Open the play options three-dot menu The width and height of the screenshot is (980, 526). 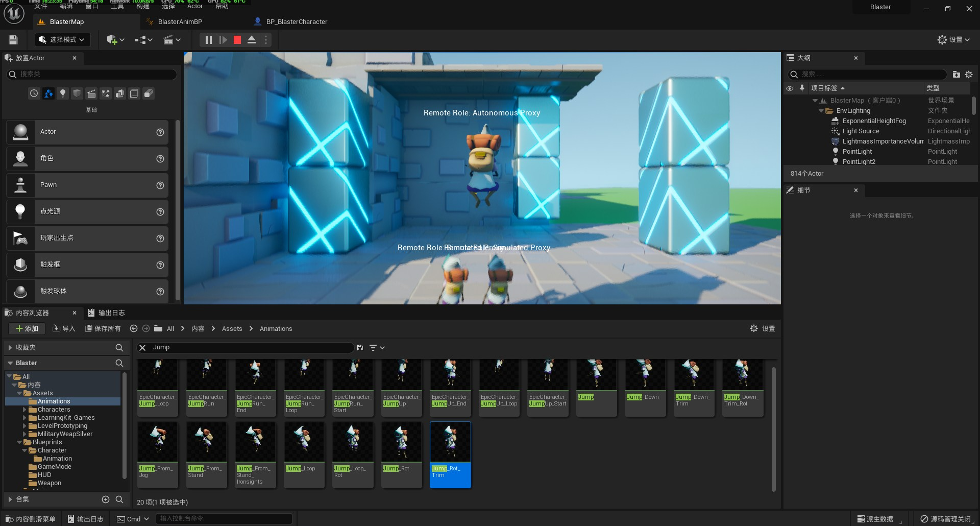click(266, 40)
